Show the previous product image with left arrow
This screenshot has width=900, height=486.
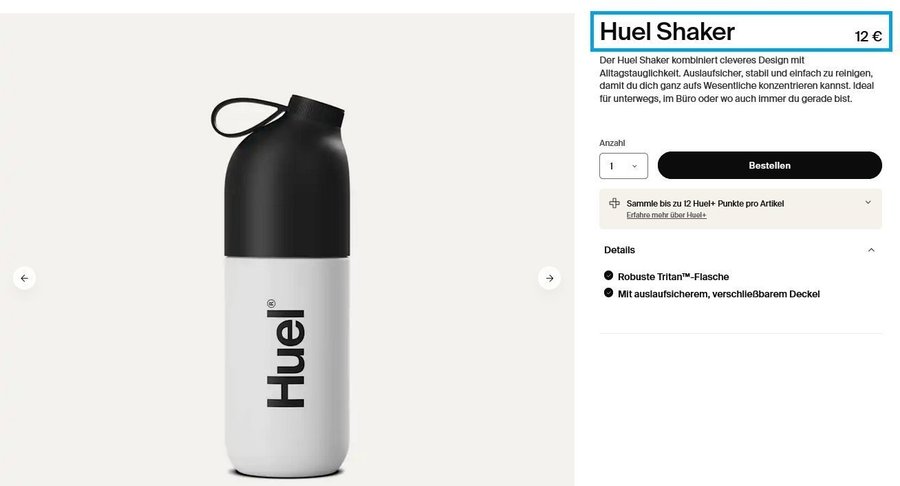(x=24, y=278)
